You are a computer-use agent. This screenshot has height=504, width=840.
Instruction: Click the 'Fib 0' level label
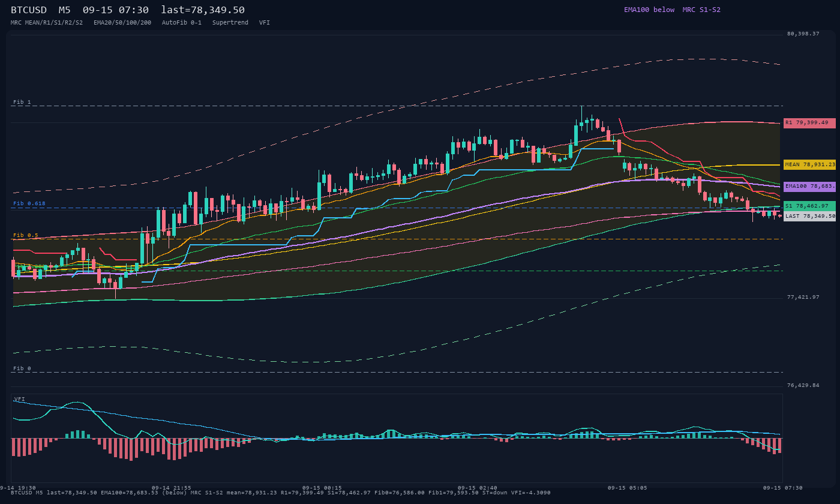click(22, 368)
